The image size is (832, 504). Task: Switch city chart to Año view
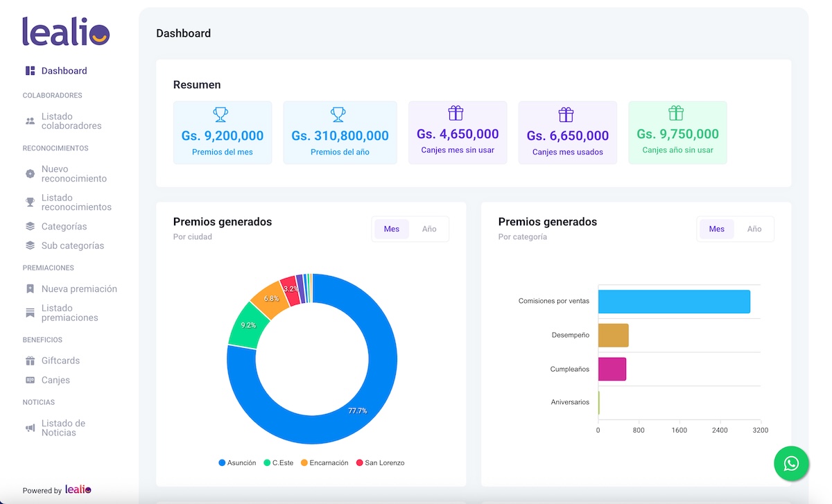[429, 229]
